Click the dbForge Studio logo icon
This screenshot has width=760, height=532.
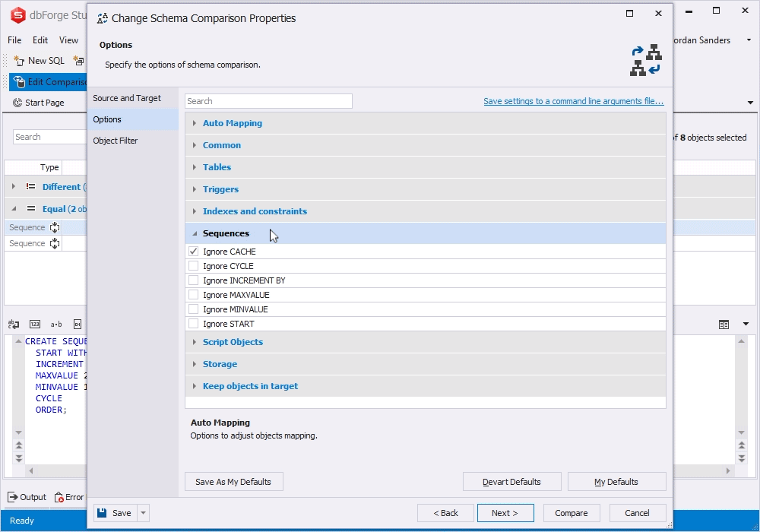click(x=18, y=15)
